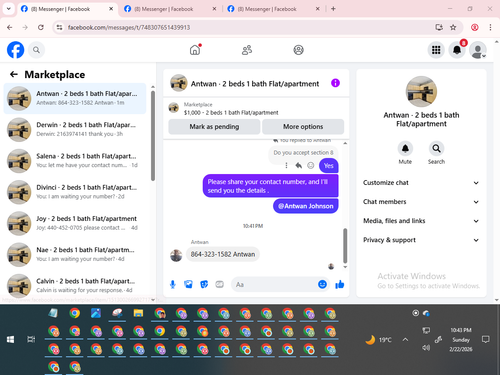Viewport: 500px width, 375px height.
Task: Open Salena conversation in the list
Action: 75,161
